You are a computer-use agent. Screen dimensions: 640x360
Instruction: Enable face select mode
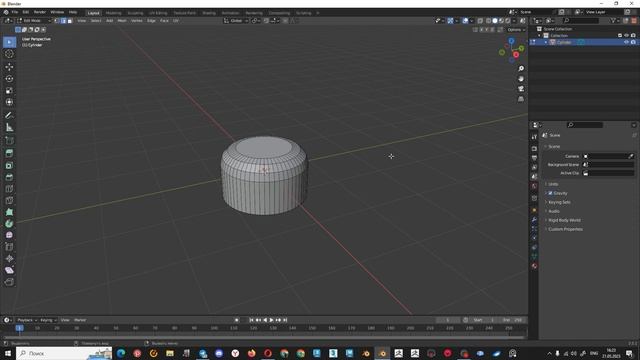(69, 20)
